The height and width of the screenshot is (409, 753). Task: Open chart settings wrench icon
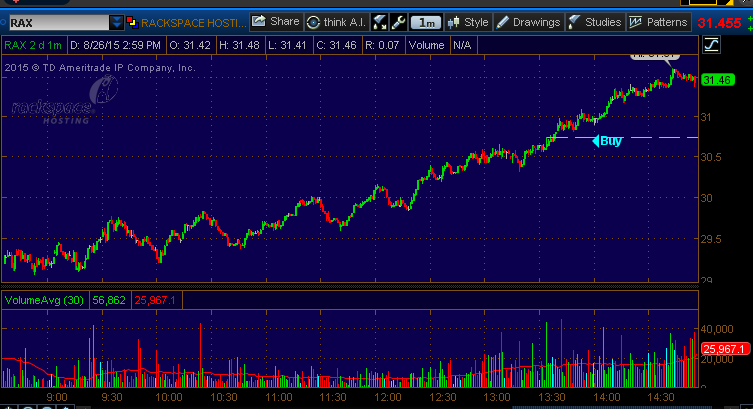[x=398, y=21]
